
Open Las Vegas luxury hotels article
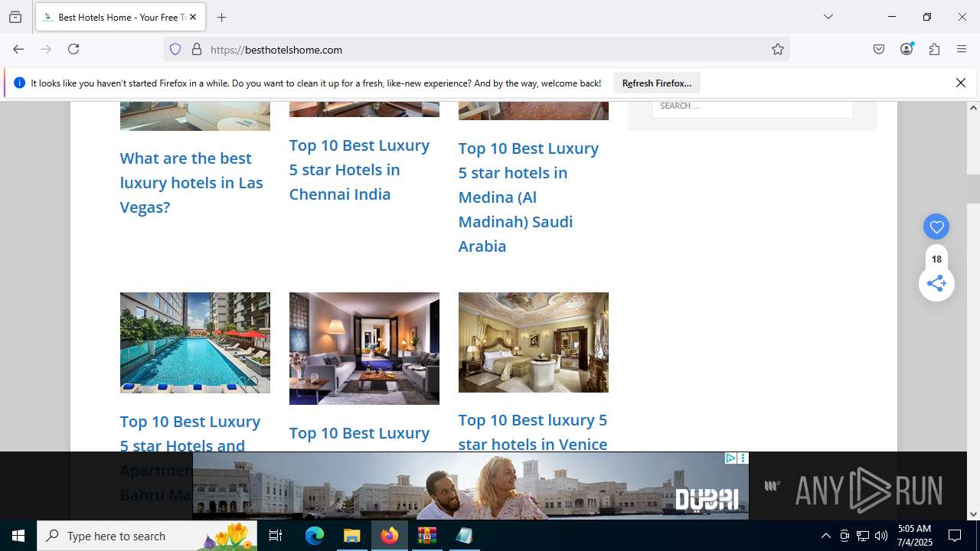(x=191, y=182)
